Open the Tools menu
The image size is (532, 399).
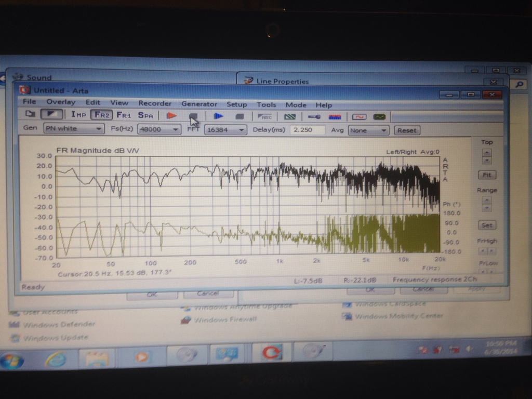(266, 105)
